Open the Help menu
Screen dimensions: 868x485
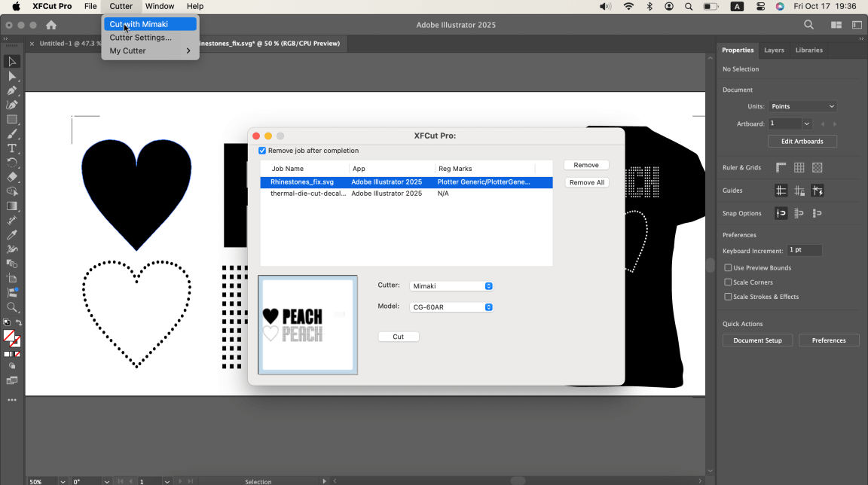coord(195,7)
